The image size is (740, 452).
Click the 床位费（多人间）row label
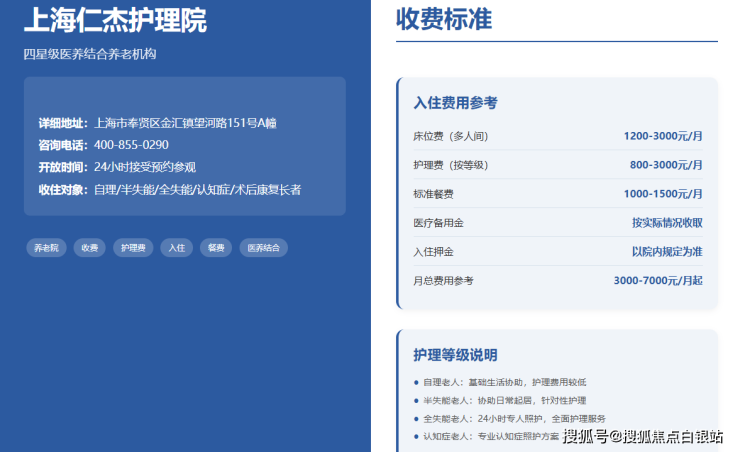[x=451, y=136]
